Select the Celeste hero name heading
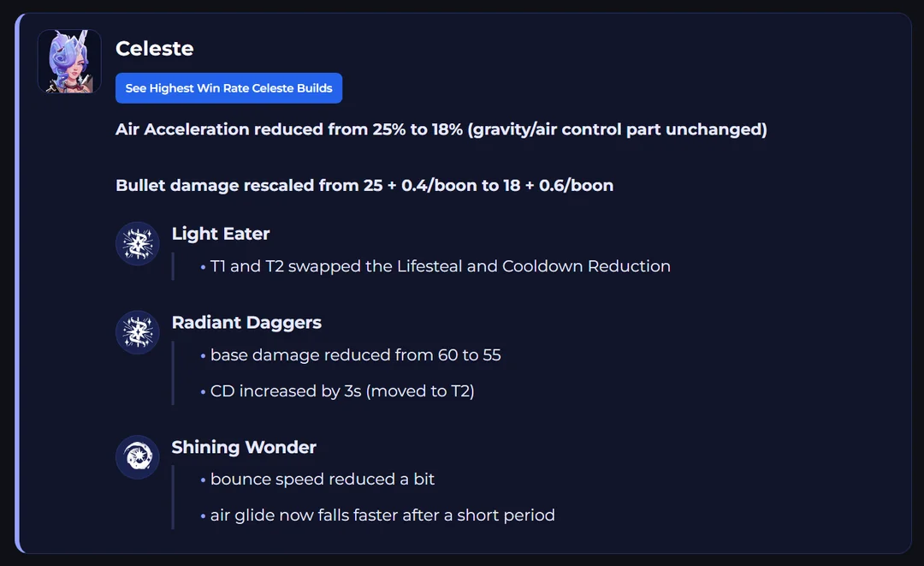924x566 pixels. pyautogui.click(x=155, y=49)
